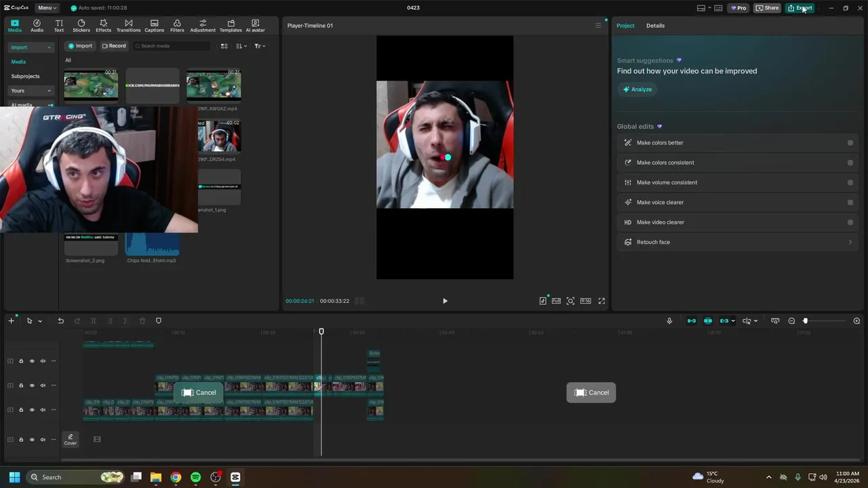Click the undo arrow in timeline toolbar
The width and height of the screenshot is (868, 488).
[x=60, y=321]
